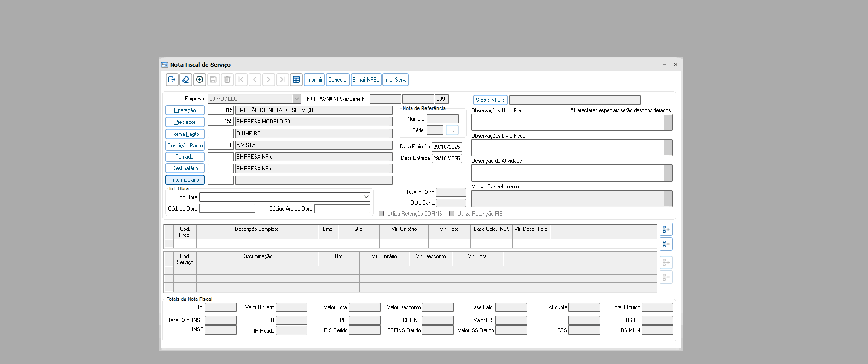Click the Cód. da Obra input field
This screenshot has height=364, width=868.
(x=227, y=209)
